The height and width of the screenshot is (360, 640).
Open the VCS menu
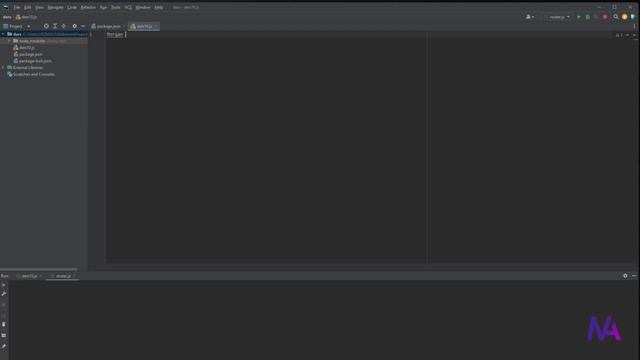128,7
